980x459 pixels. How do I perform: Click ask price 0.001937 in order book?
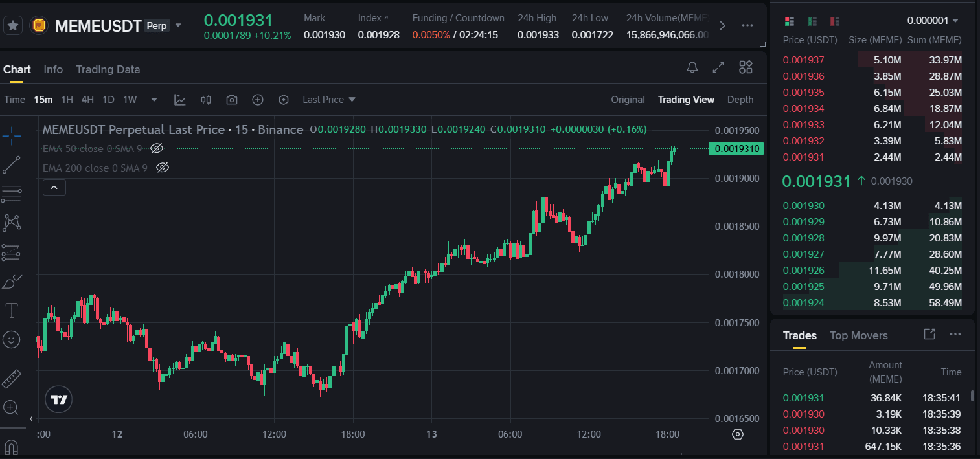(804, 60)
